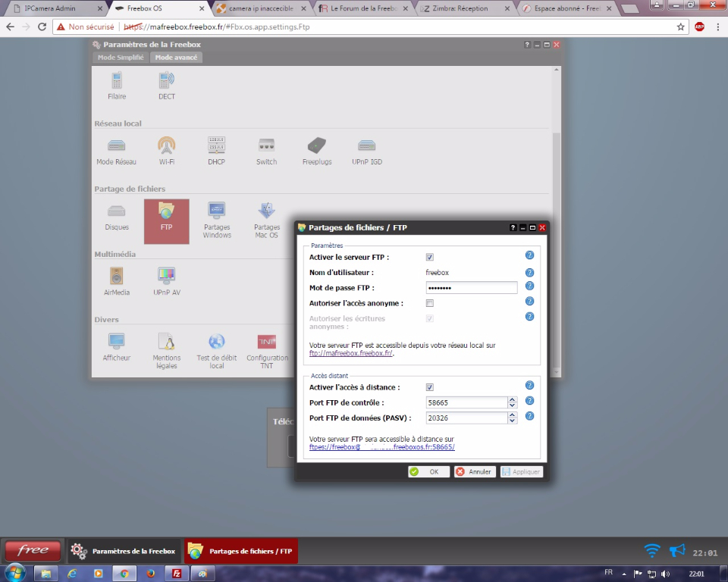The width and height of the screenshot is (728, 582).
Task: Bookmark this page with the star icon
Action: click(x=681, y=27)
